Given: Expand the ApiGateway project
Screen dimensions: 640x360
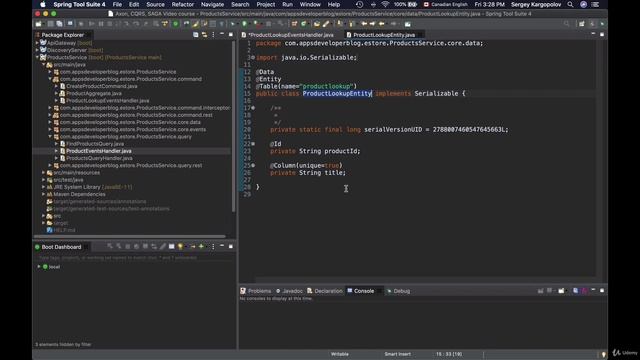Looking at the screenshot, I should (x=37, y=43).
